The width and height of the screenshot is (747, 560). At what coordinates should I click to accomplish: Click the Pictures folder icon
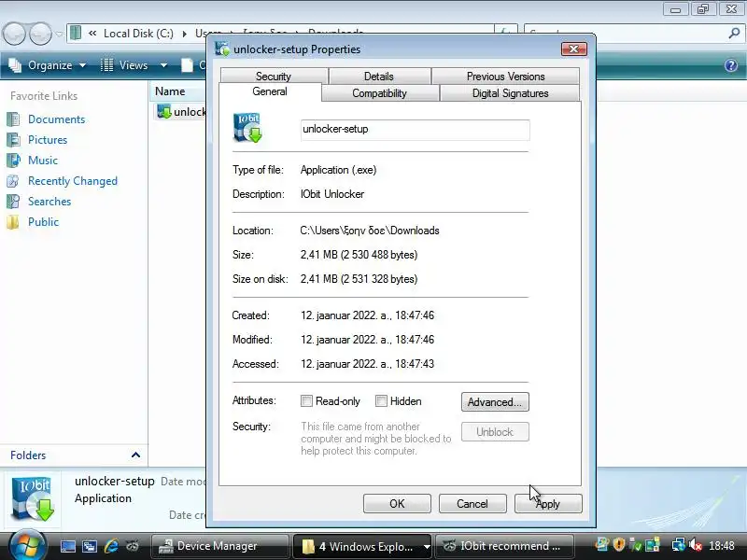coord(13,139)
